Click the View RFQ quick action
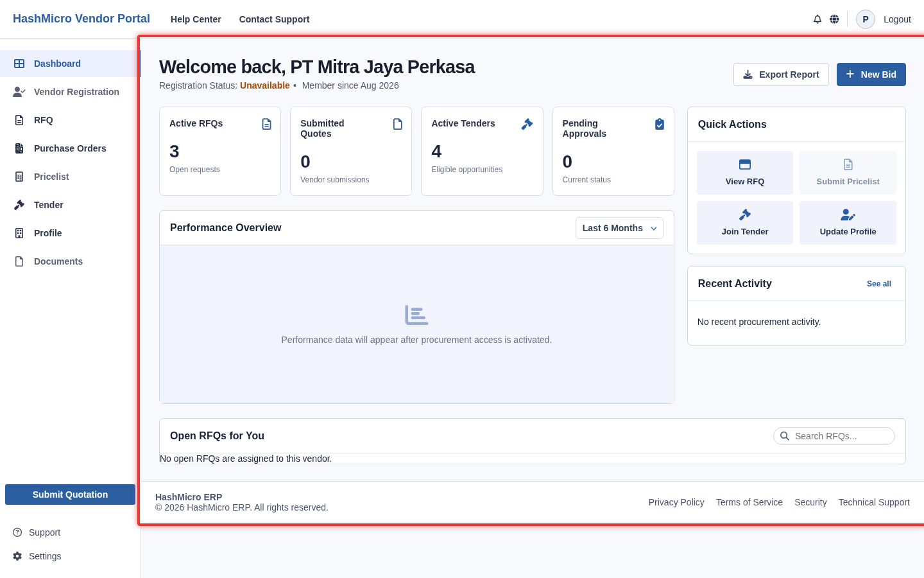924x578 pixels. point(745,173)
